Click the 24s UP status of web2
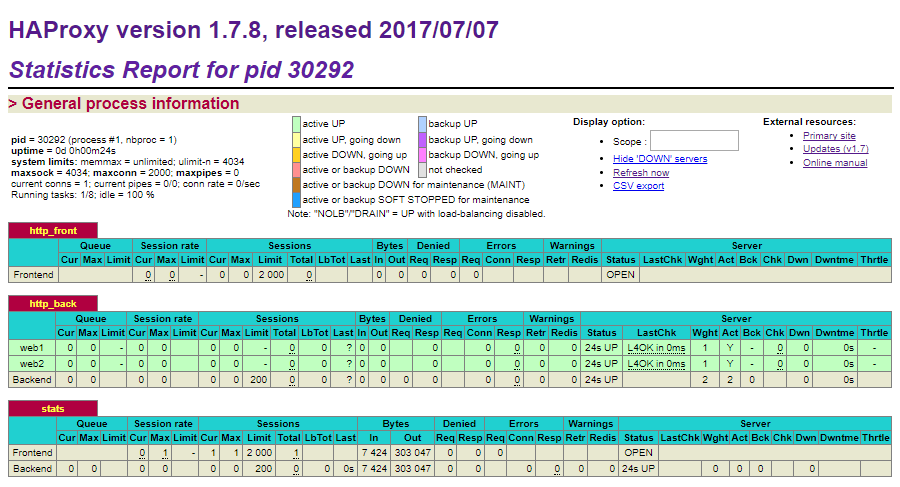 (601, 364)
